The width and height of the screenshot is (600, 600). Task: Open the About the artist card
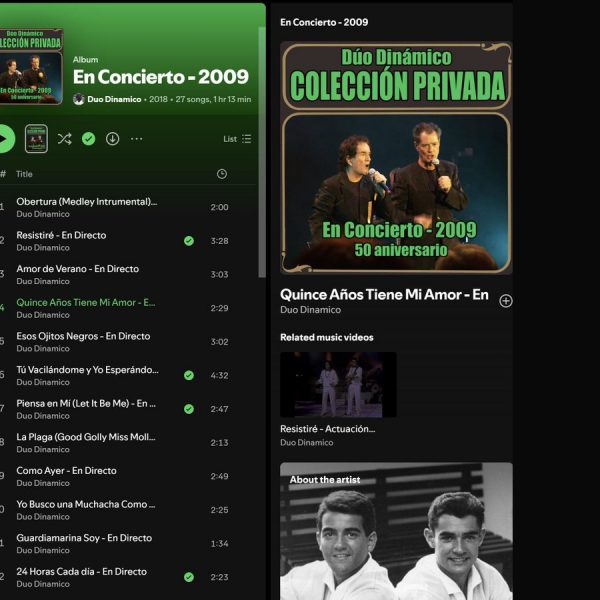396,531
